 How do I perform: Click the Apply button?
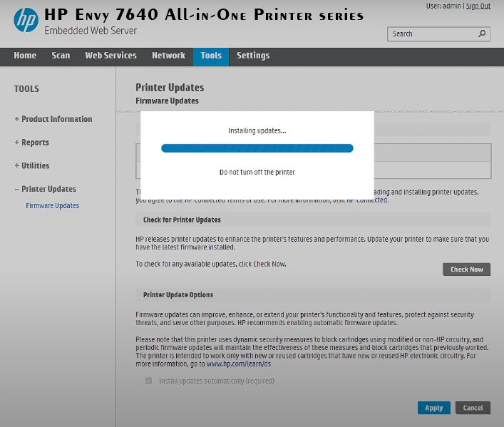434,408
